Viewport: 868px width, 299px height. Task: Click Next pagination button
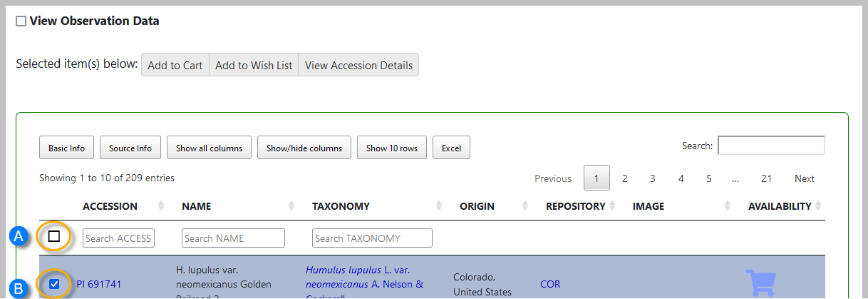(804, 178)
